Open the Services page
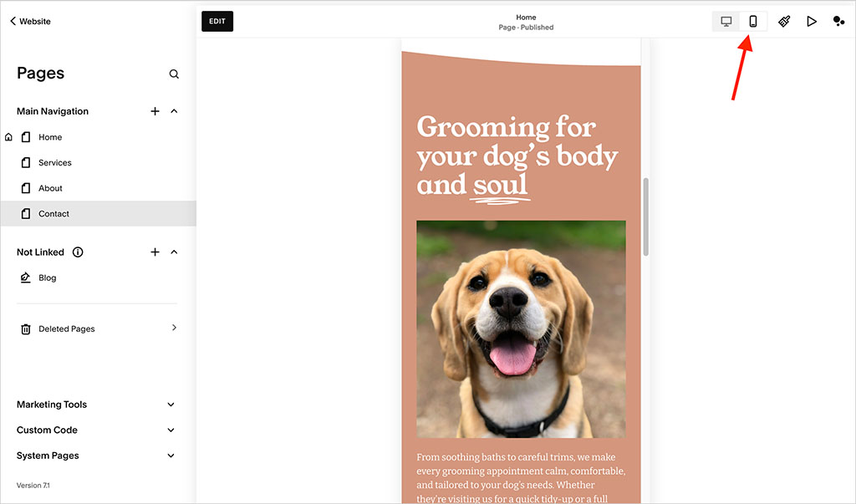Screen dimensions: 856x504 [x=54, y=163]
